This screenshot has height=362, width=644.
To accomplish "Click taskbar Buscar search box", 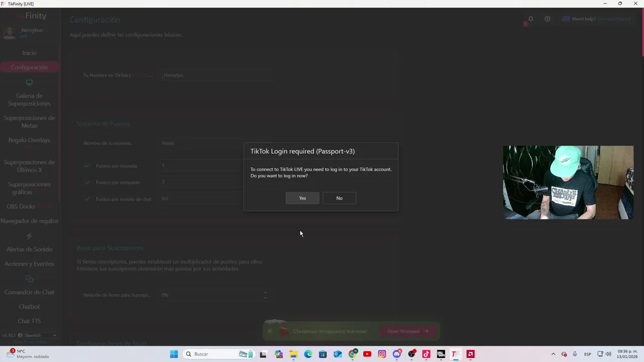I will [218, 354].
